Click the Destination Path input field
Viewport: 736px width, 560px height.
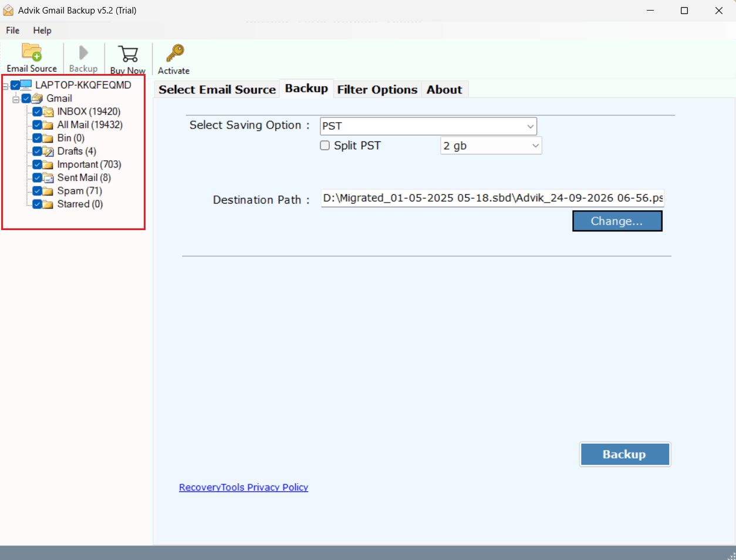[492, 198]
